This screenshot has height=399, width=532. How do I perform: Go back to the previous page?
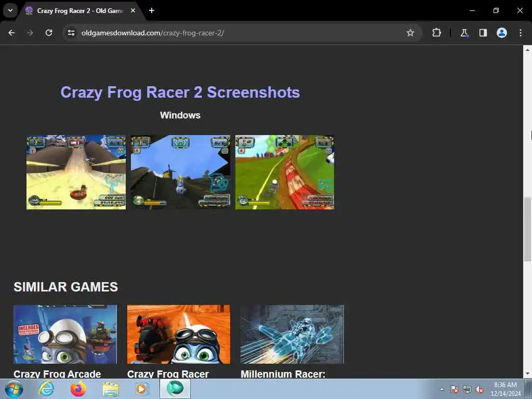(x=11, y=33)
